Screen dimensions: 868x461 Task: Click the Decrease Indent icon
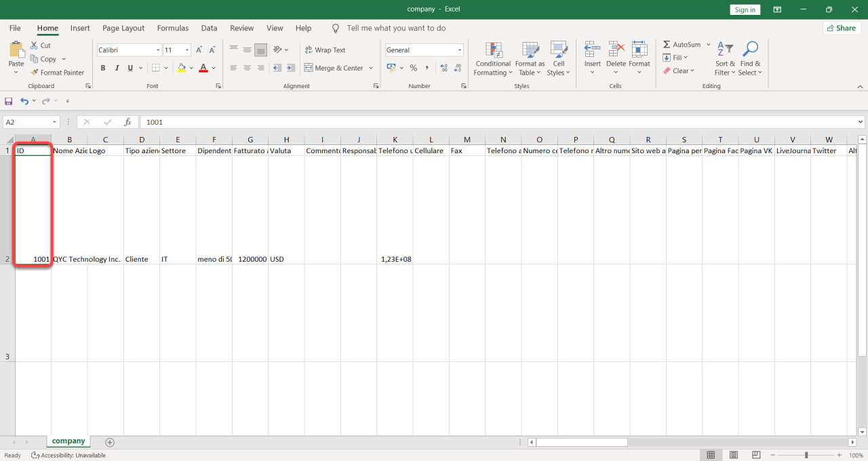[x=277, y=68]
